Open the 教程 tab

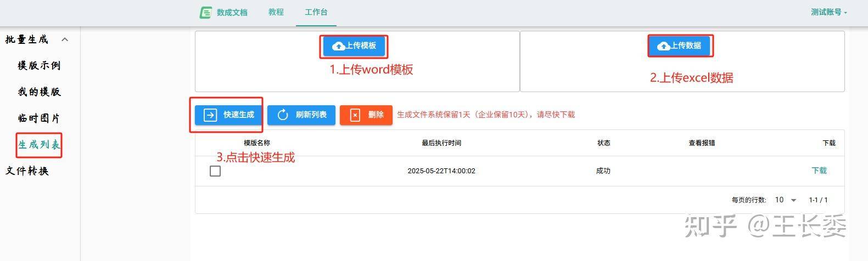(276, 12)
